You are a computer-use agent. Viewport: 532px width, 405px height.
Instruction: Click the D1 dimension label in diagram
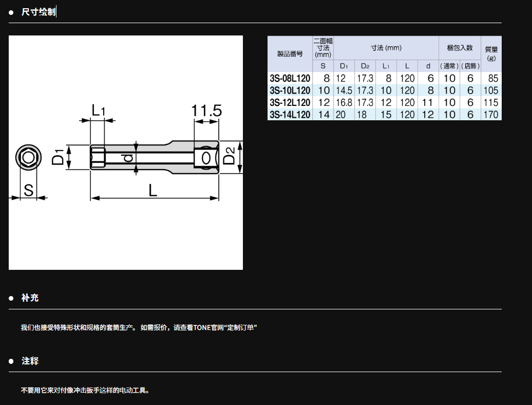(x=58, y=157)
